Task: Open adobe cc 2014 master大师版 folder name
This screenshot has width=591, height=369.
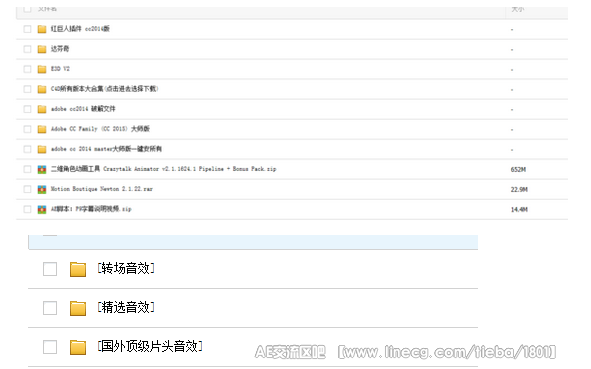Action: [x=106, y=149]
